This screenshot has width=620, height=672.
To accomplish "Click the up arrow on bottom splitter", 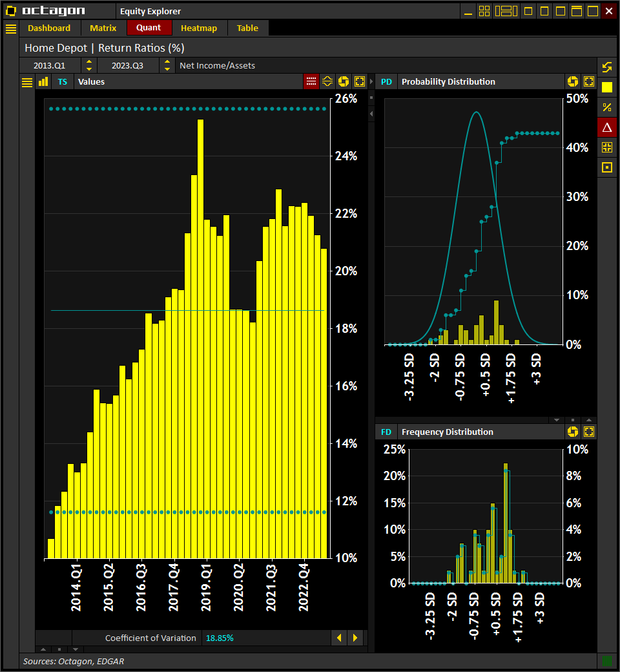I will tap(43, 649).
